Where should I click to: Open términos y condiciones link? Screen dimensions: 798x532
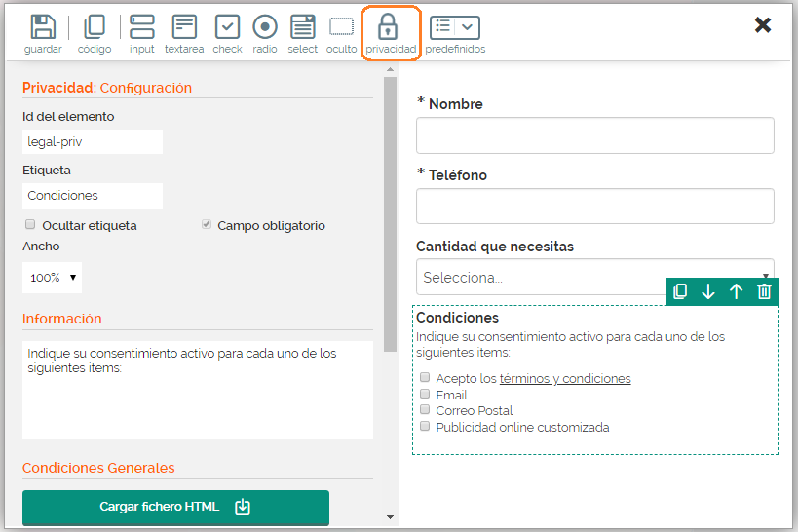(x=565, y=379)
